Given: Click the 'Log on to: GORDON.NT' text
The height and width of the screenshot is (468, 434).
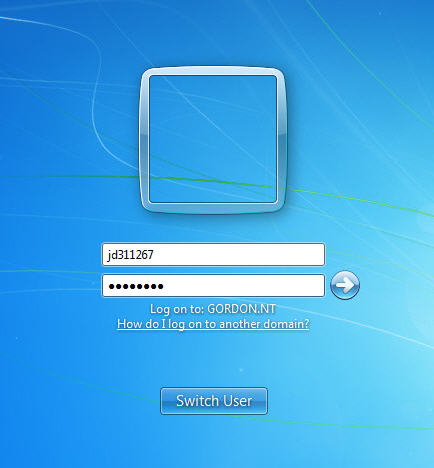Looking at the screenshot, I should [213, 309].
